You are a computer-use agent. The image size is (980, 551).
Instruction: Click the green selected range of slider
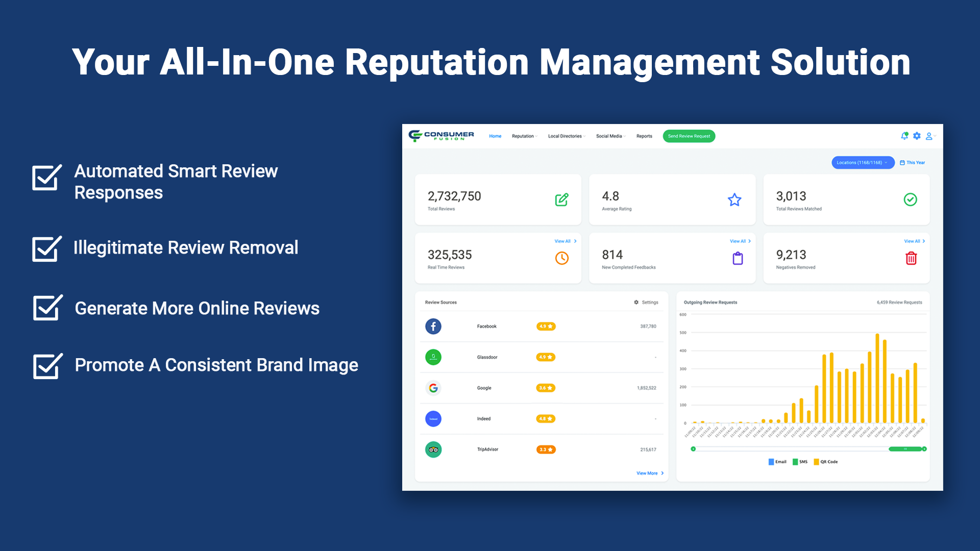905,449
